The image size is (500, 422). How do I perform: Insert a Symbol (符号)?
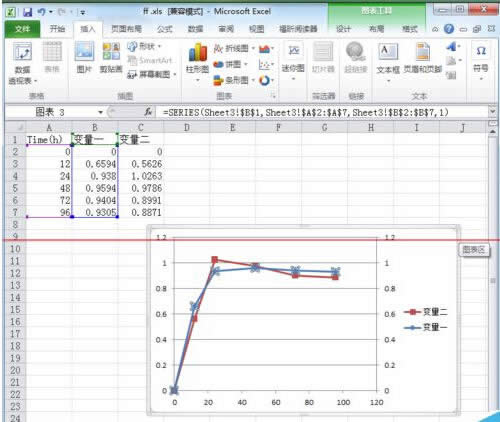(481, 62)
